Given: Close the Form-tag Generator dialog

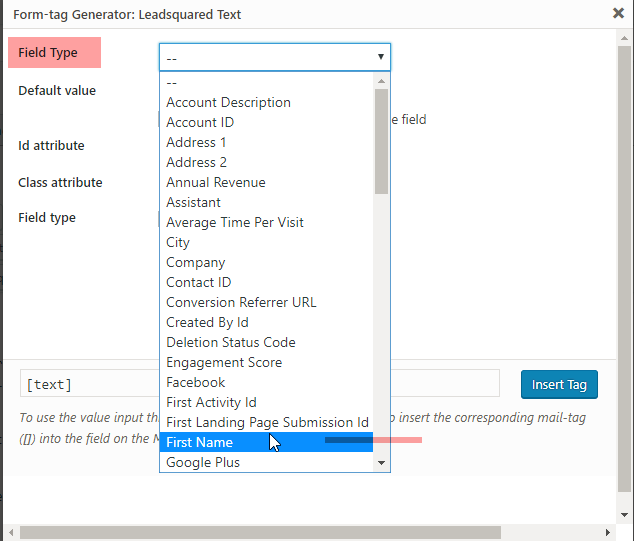Looking at the screenshot, I should [618, 14].
